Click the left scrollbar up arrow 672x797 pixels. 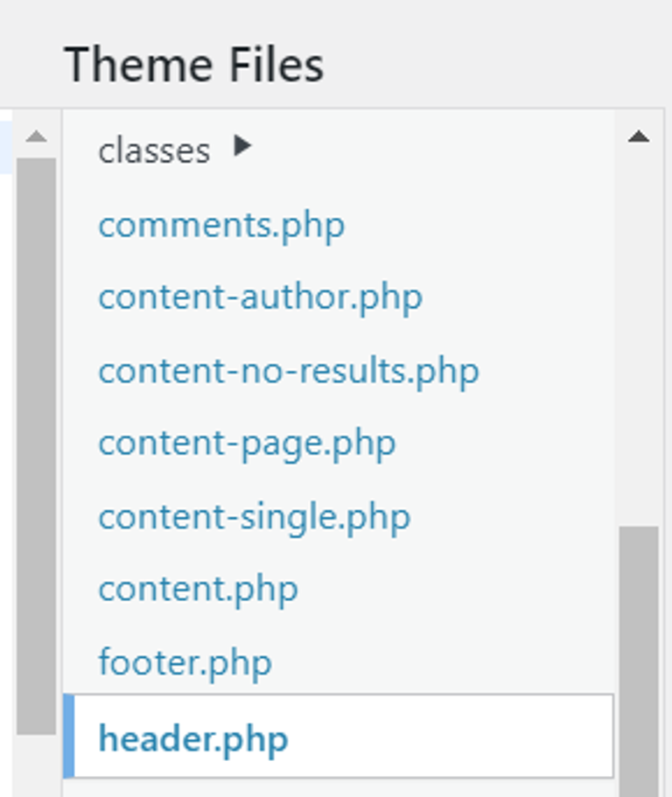(x=36, y=136)
